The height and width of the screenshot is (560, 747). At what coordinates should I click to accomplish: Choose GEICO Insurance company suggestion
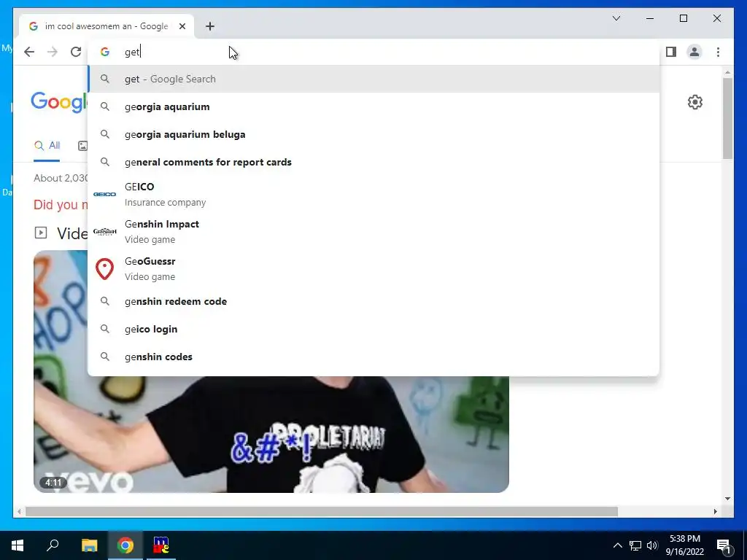click(x=374, y=194)
